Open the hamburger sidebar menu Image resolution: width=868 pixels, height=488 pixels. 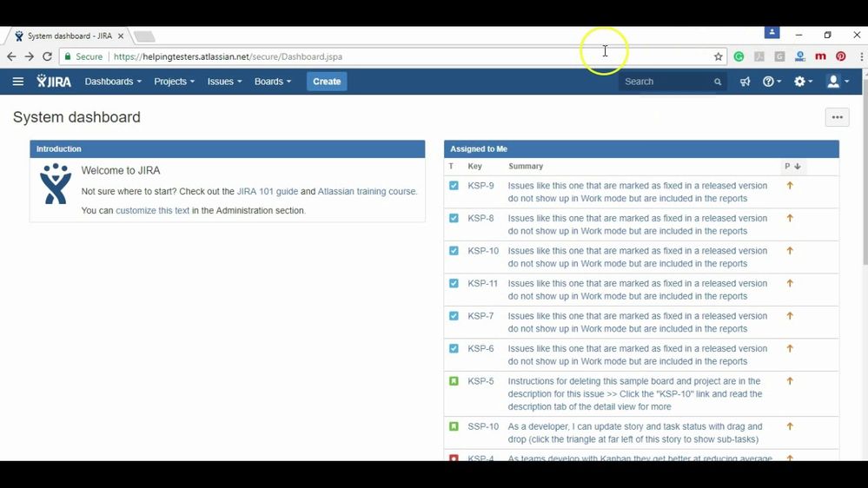tap(17, 82)
